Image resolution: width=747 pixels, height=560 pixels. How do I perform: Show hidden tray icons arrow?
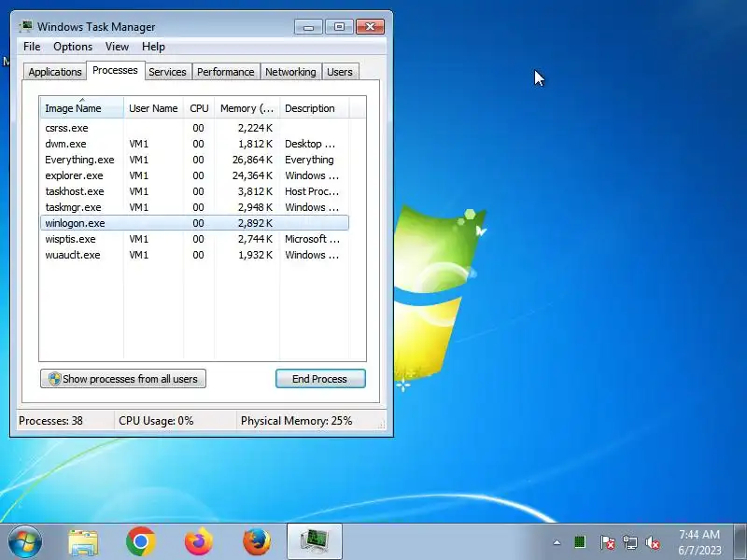click(557, 542)
